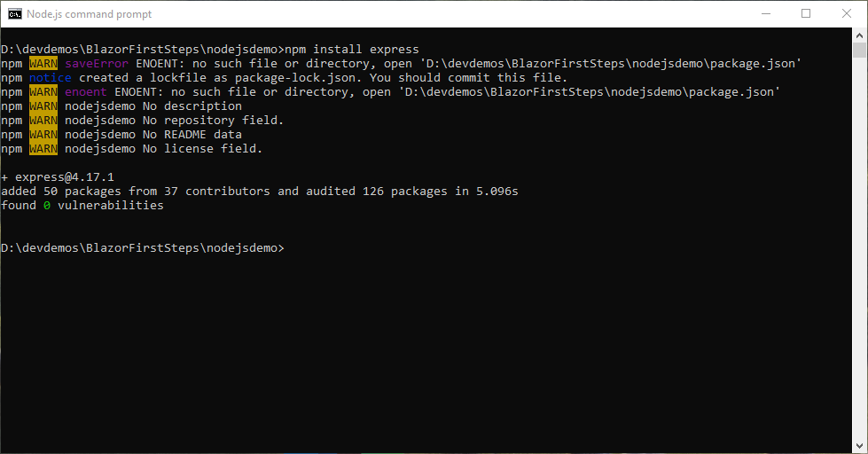Click the scrollbar down arrow
Screen dimensions: 868x454
click(x=859, y=446)
